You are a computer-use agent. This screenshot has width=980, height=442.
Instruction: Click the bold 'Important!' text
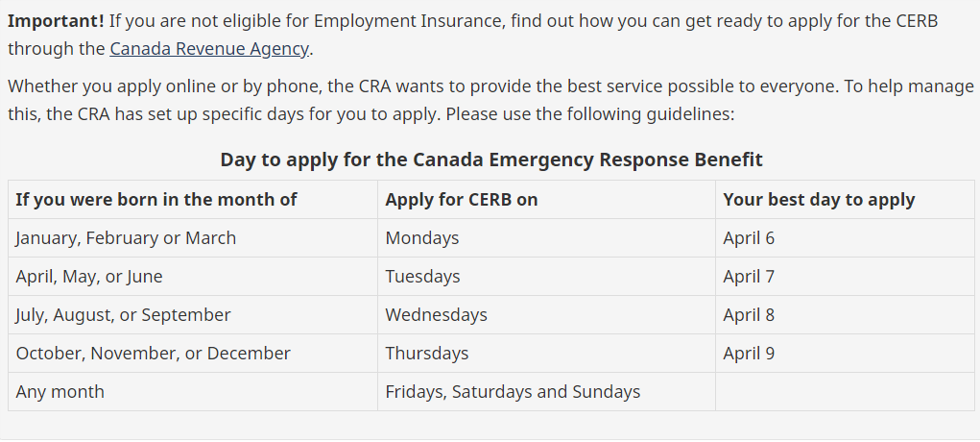[x=57, y=21]
